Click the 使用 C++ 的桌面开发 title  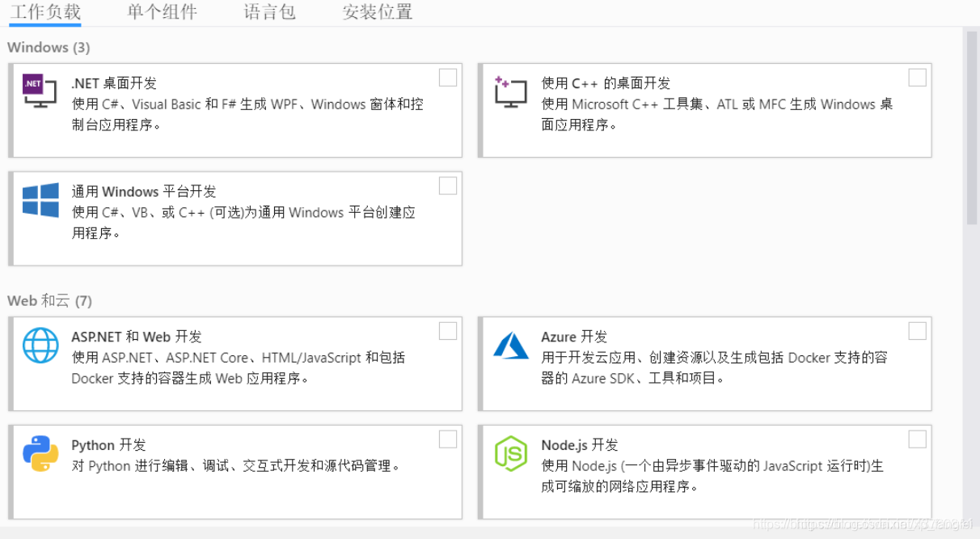[x=606, y=83]
